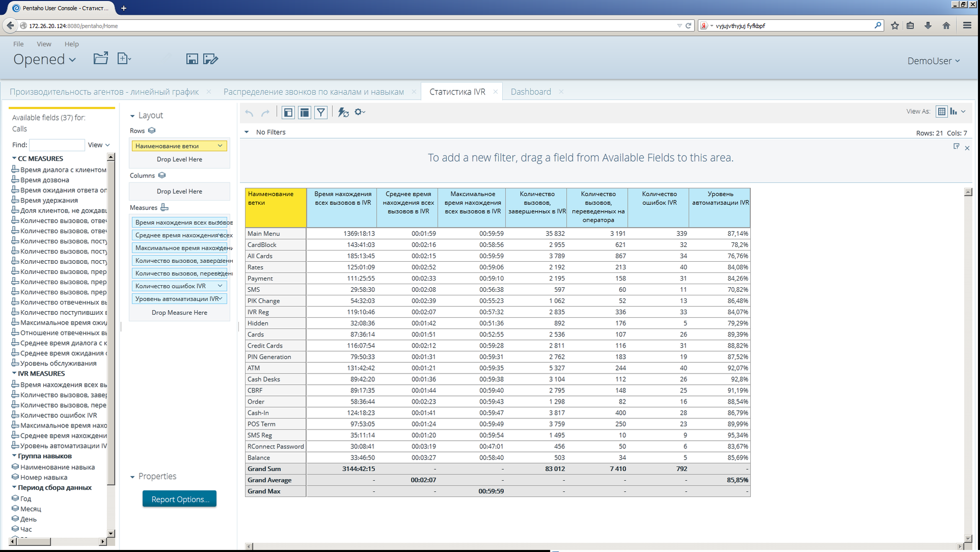Click the Report Options button
The width and height of the screenshot is (980, 552).
click(x=180, y=499)
